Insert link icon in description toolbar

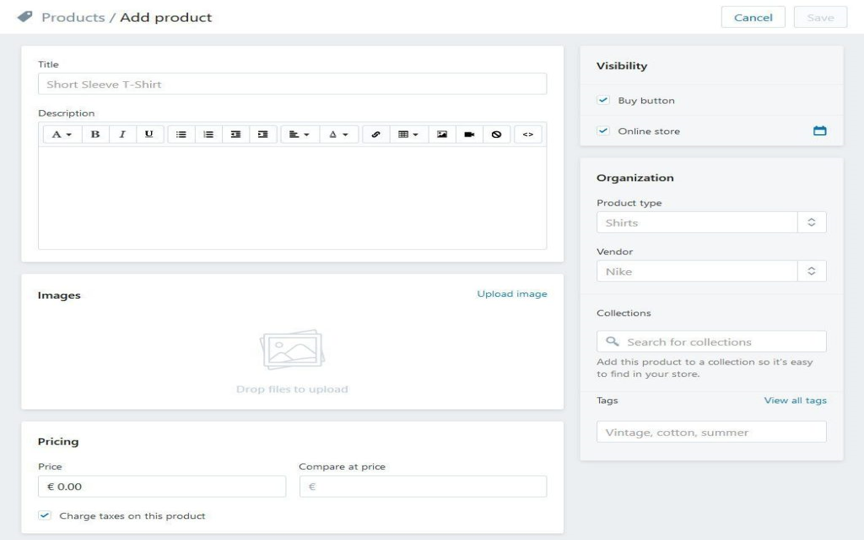tap(376, 134)
